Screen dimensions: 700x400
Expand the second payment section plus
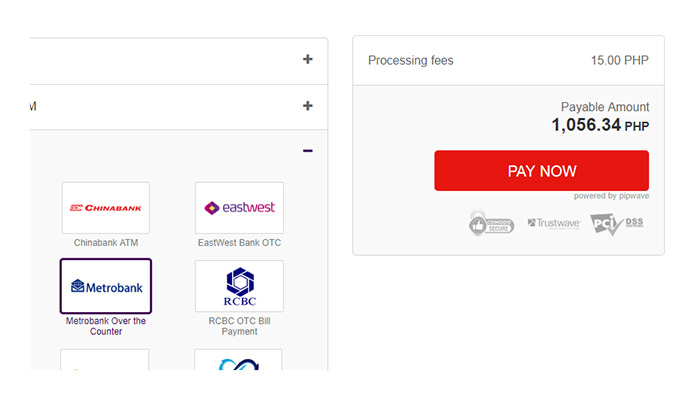(308, 106)
